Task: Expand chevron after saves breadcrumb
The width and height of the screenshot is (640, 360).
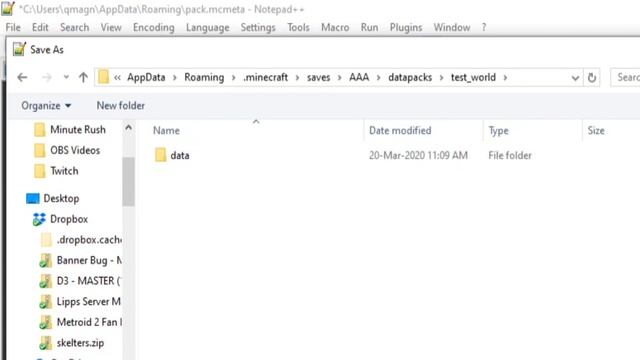Action: (x=340, y=78)
